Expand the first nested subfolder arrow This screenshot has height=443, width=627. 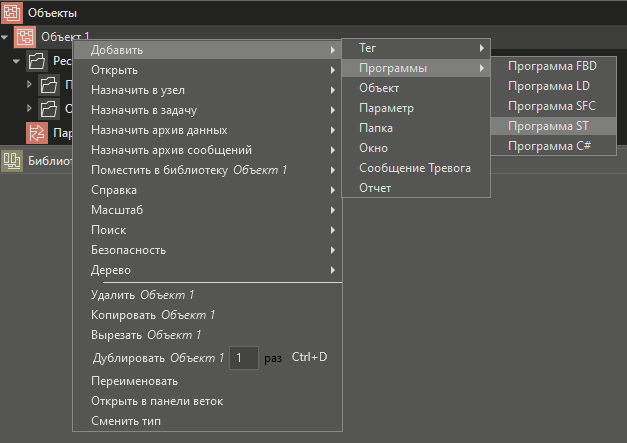point(30,85)
